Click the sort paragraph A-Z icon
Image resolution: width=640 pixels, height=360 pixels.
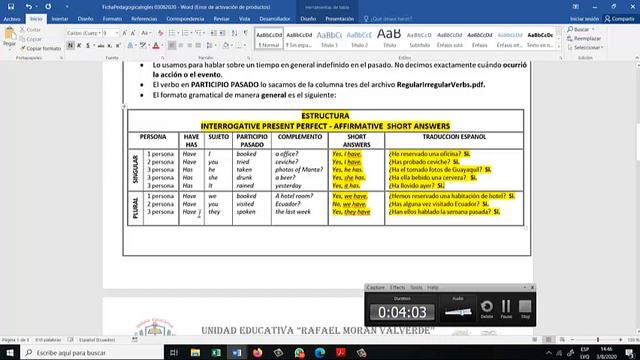[234, 33]
